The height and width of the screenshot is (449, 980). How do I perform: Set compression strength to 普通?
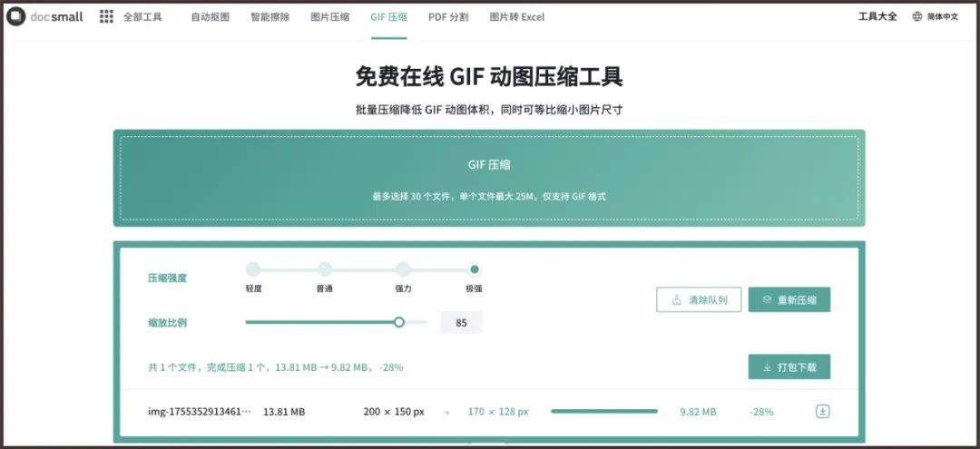click(x=324, y=269)
